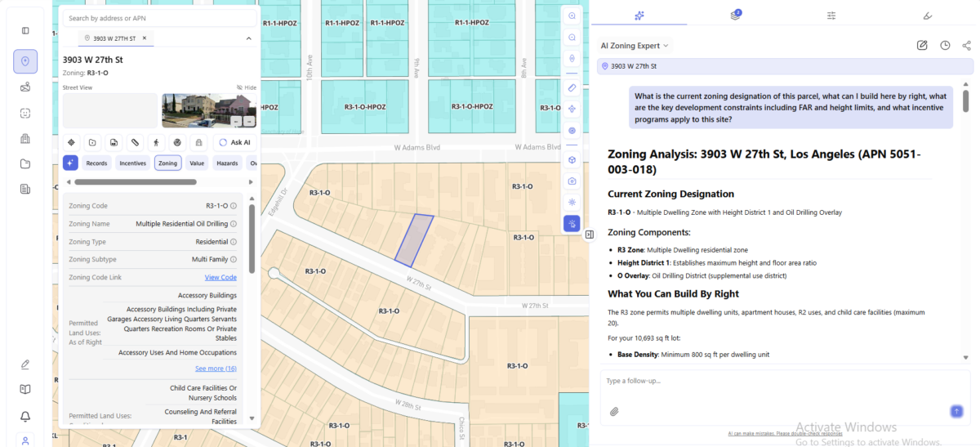Switch to the Records tab
980x447 pixels.
pos(96,163)
